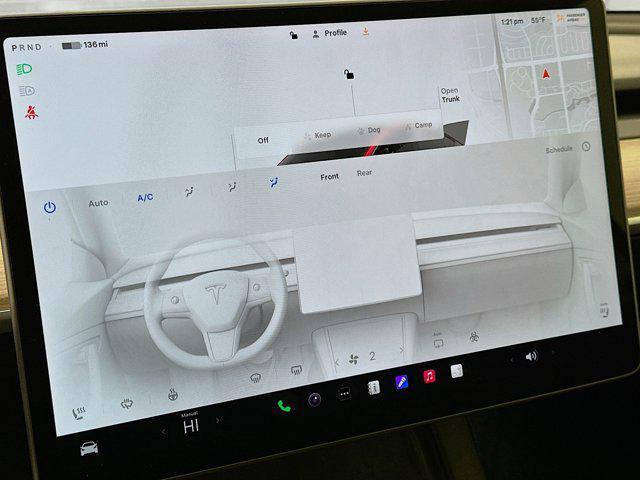Tap the auto high beam icon
The height and width of the screenshot is (480, 640).
(27, 91)
